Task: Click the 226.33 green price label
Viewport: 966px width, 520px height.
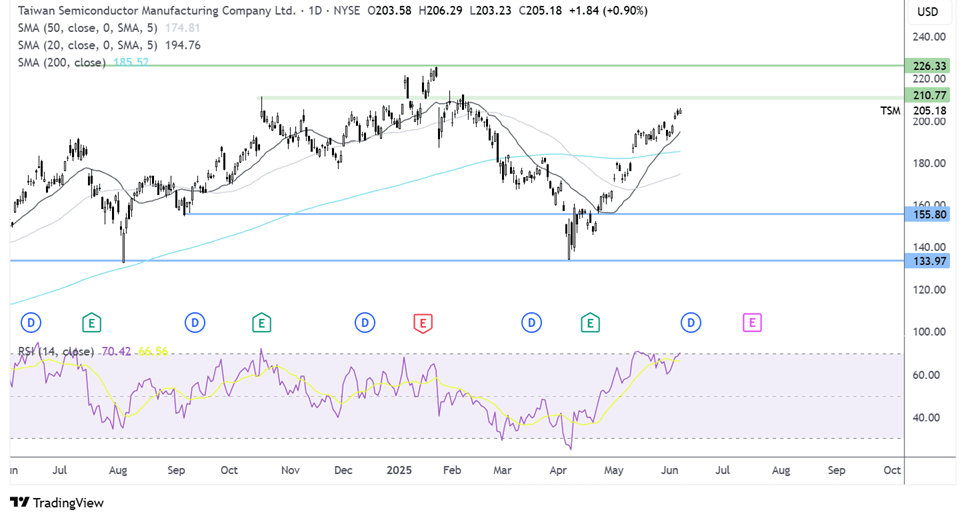Action: (x=928, y=66)
